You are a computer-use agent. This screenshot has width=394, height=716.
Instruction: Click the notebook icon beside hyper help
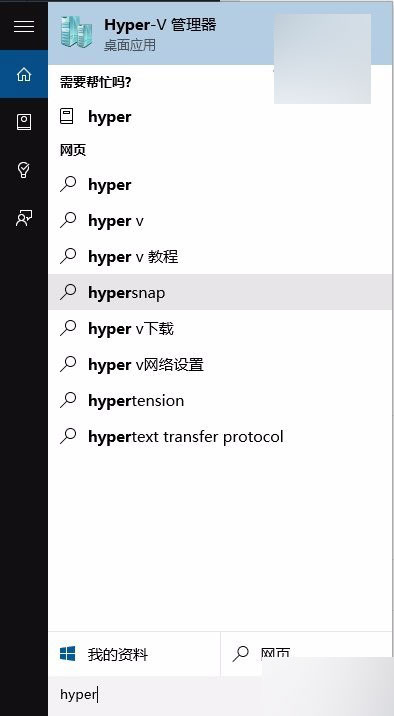[67, 116]
